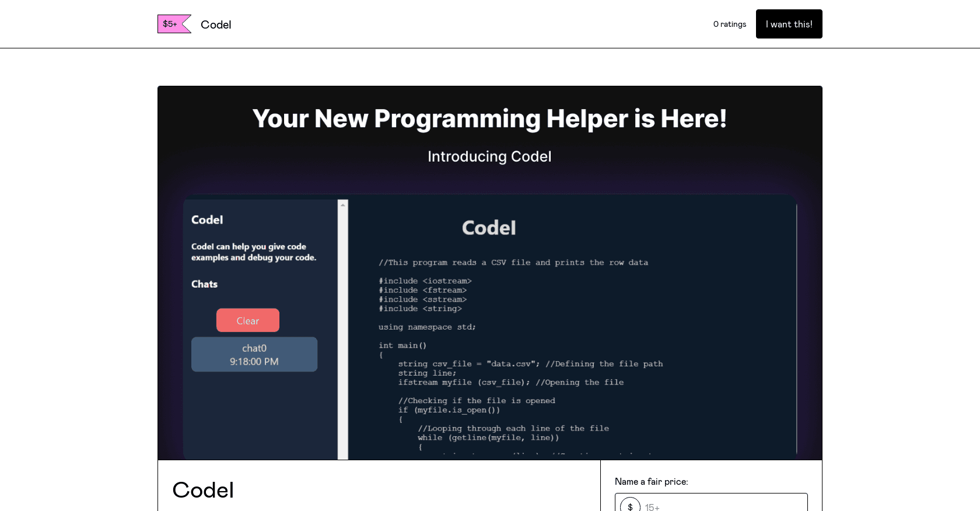Open the 0 ratings link
Image resolution: width=980 pixels, height=511 pixels.
[729, 24]
